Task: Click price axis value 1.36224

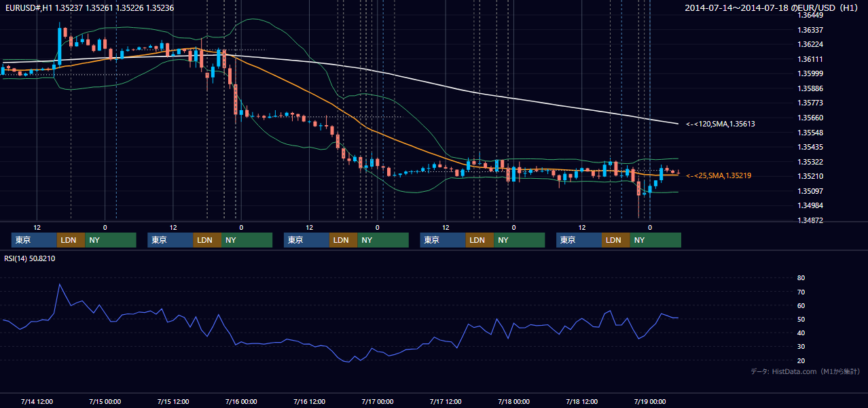Action: [810, 44]
